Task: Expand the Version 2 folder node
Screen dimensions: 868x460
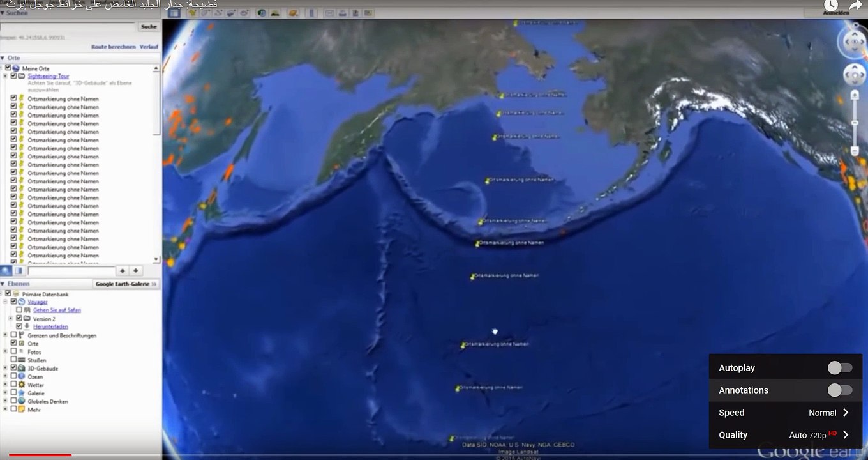Action: (10, 318)
